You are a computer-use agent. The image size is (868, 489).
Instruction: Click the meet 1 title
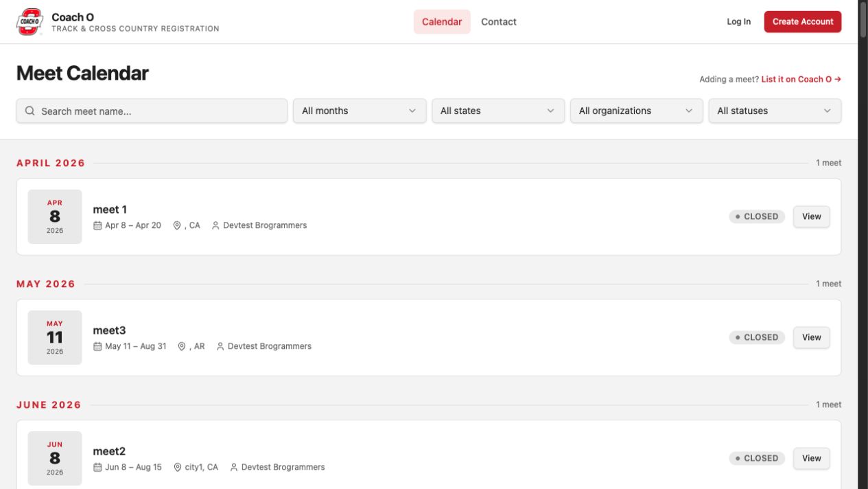pyautogui.click(x=110, y=209)
